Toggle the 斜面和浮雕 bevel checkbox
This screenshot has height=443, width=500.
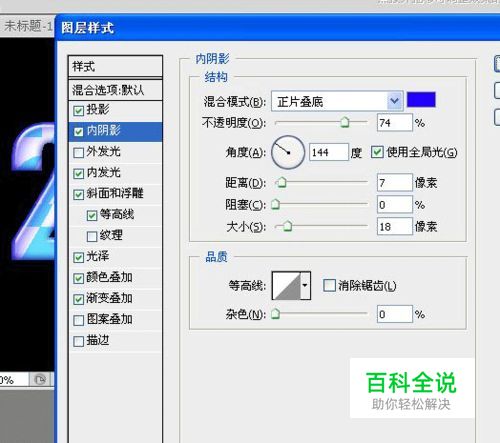[x=78, y=195]
